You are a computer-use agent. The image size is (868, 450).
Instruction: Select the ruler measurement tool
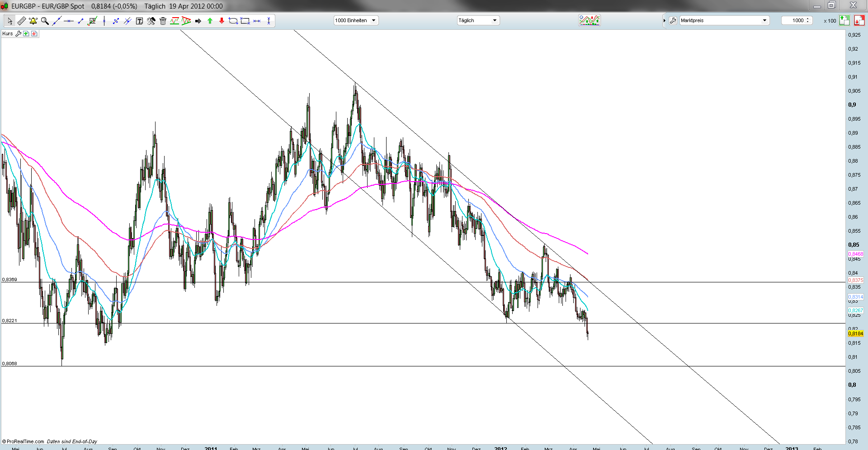click(21, 21)
